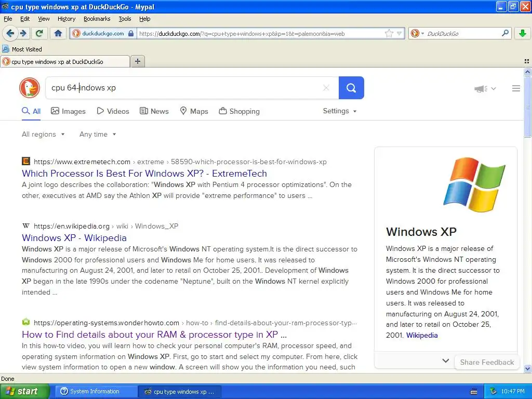
Task: Click the scrollbar up arrow
Action: pos(527,72)
